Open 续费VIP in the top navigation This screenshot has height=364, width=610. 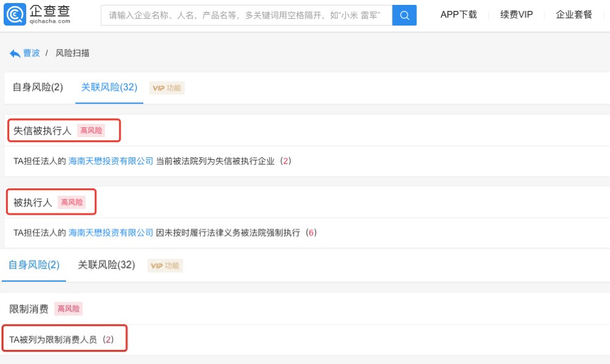(x=516, y=15)
